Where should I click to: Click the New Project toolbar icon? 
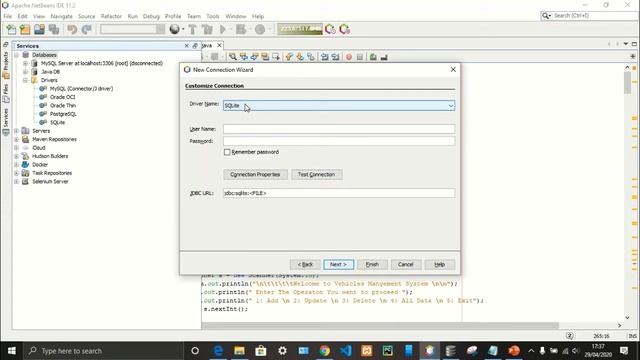tap(25, 29)
